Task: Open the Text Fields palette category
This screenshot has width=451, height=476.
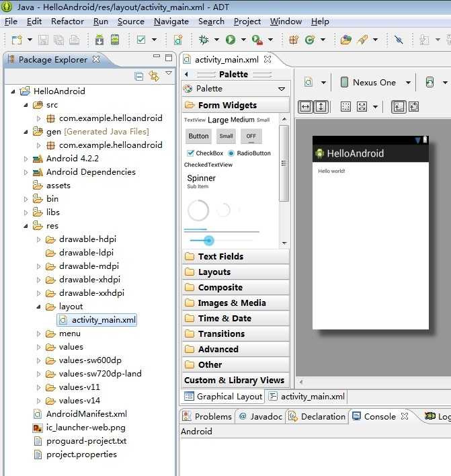Action: pos(236,257)
